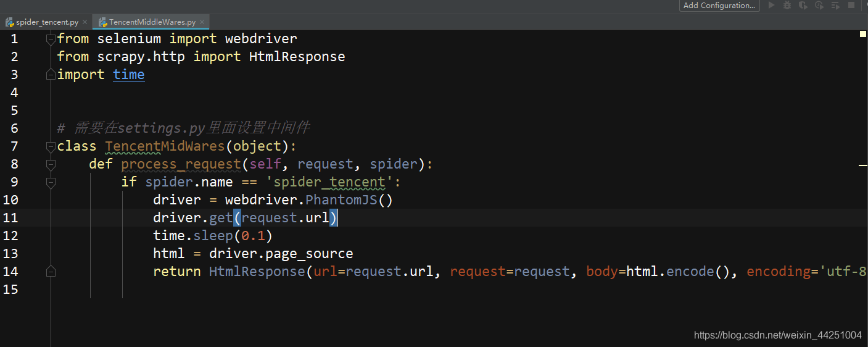Click line number 13 in the gutter

pyautogui.click(x=10, y=254)
